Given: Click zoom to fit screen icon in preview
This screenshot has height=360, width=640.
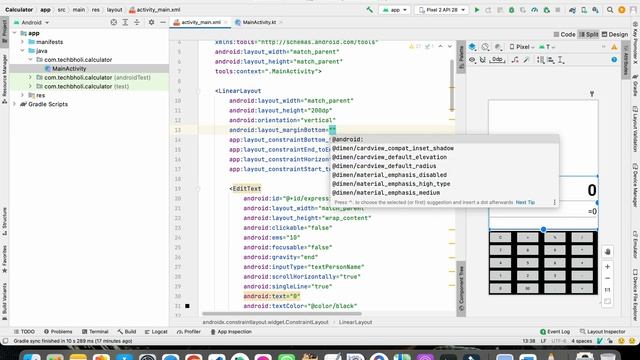Looking at the screenshot, I should [607, 302].
